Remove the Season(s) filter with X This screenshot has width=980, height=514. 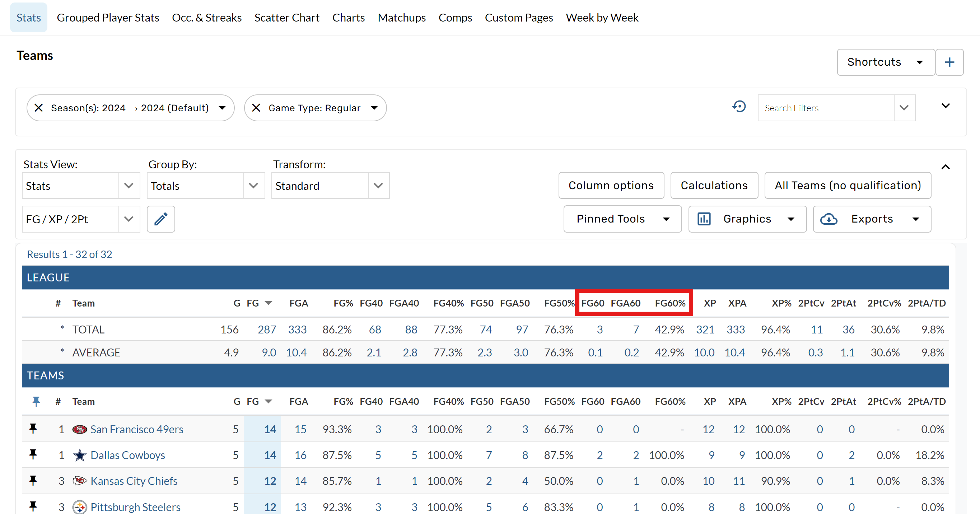pos(38,108)
